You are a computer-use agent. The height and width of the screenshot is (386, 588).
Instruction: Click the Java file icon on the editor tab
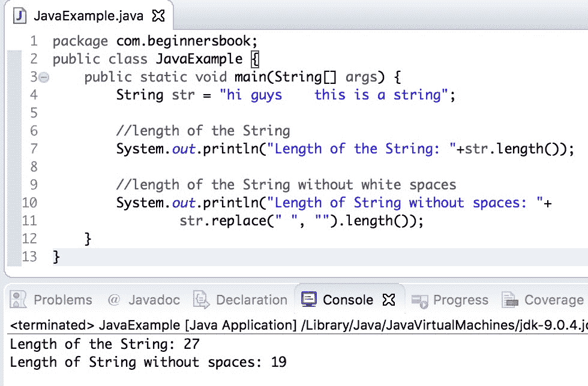coord(21,15)
